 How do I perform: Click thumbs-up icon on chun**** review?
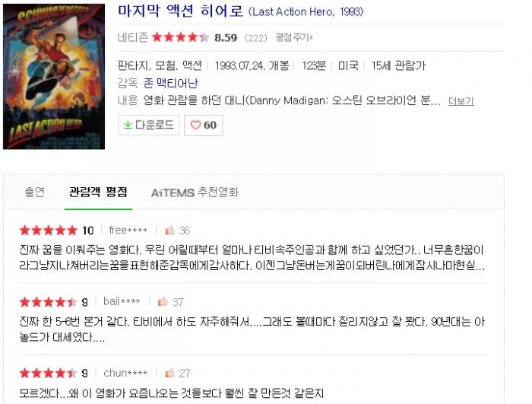pyautogui.click(x=169, y=373)
